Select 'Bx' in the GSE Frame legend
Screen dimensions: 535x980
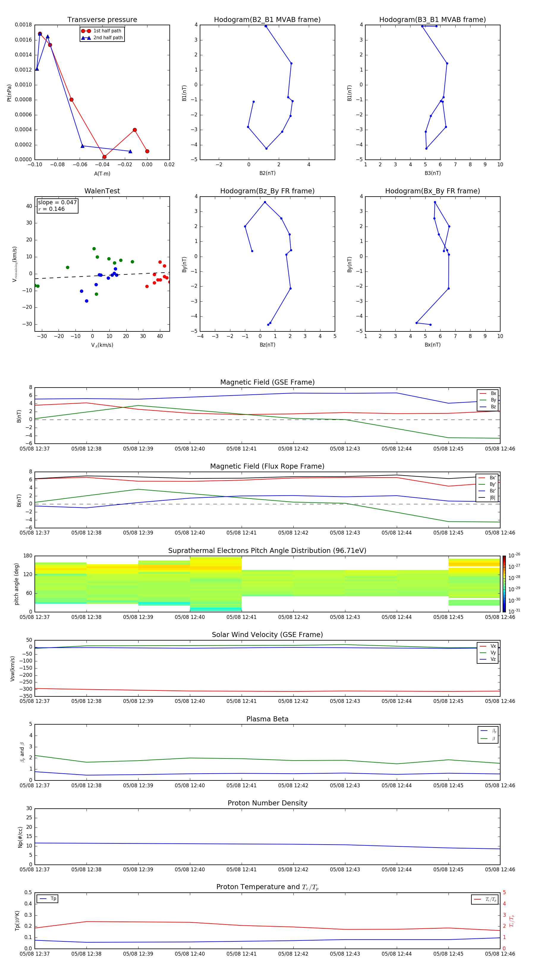pyautogui.click(x=488, y=393)
